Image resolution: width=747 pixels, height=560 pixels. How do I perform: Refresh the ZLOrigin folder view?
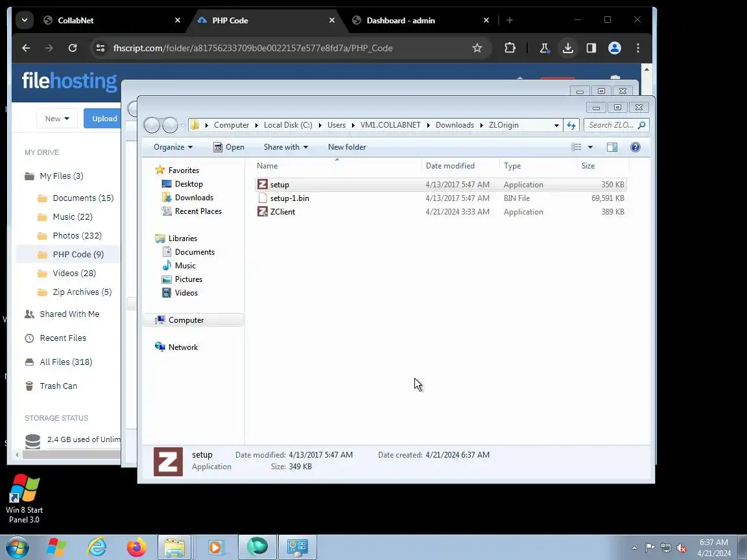click(571, 125)
